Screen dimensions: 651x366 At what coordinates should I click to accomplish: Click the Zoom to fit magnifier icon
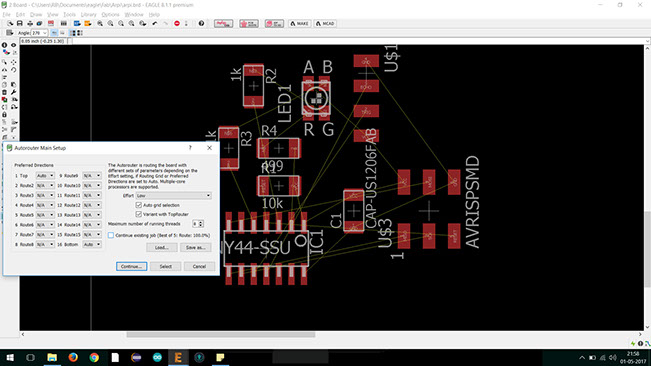pyautogui.click(x=100, y=24)
